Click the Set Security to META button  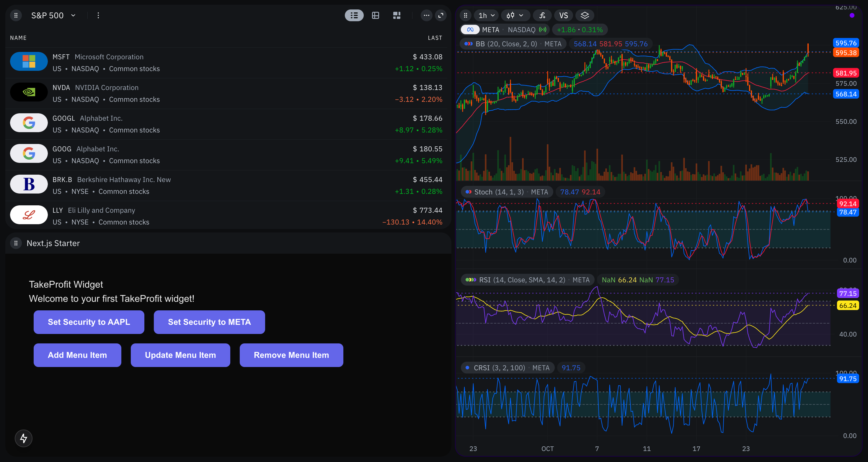(209, 322)
